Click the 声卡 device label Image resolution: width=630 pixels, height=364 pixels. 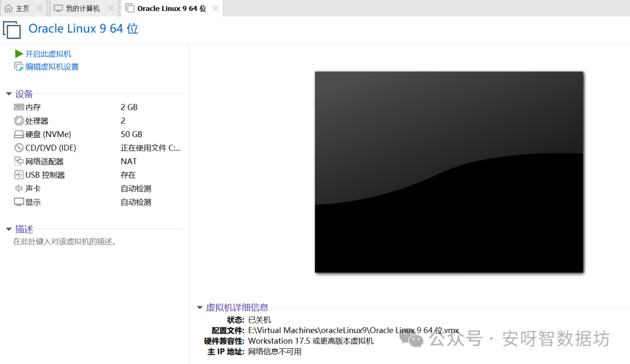(x=33, y=188)
